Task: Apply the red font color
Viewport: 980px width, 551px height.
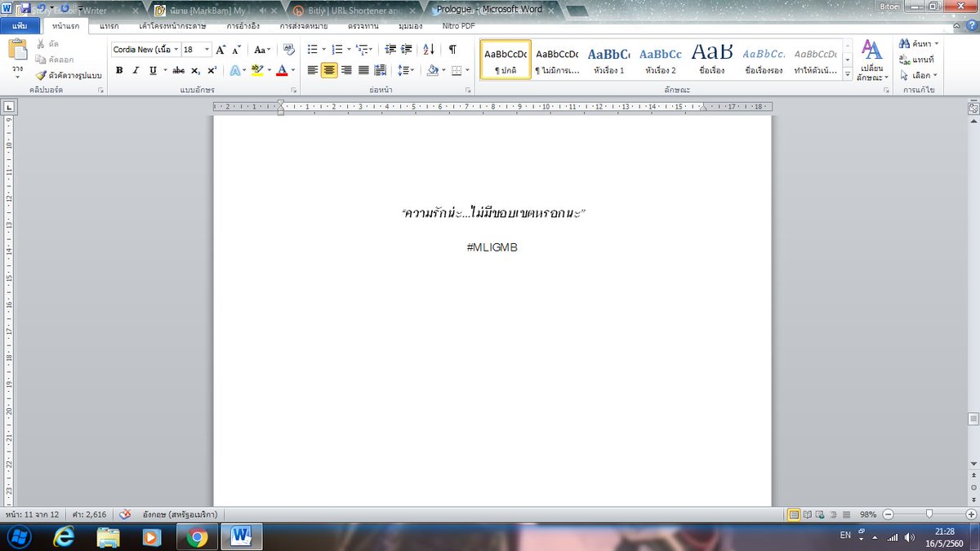Action: (x=282, y=71)
